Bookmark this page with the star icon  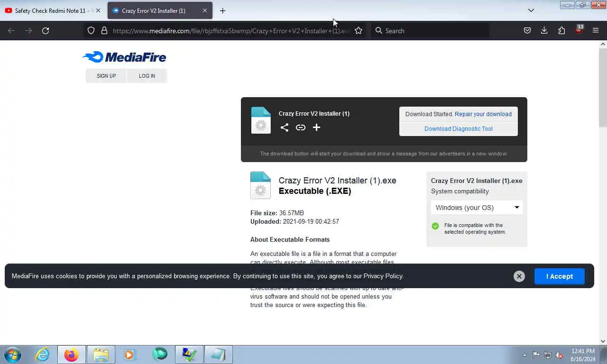click(359, 31)
